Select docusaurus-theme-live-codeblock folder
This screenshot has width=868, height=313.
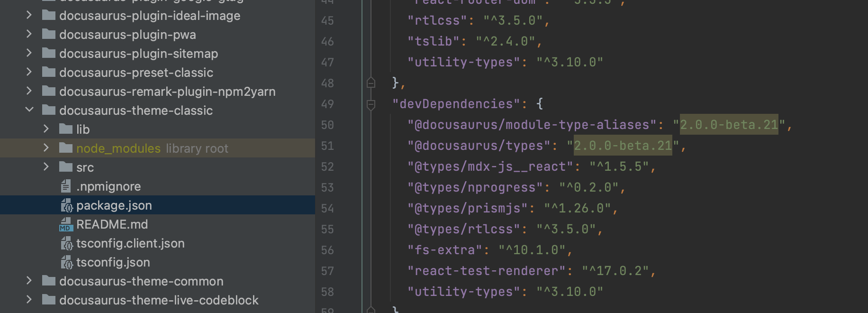click(x=159, y=300)
